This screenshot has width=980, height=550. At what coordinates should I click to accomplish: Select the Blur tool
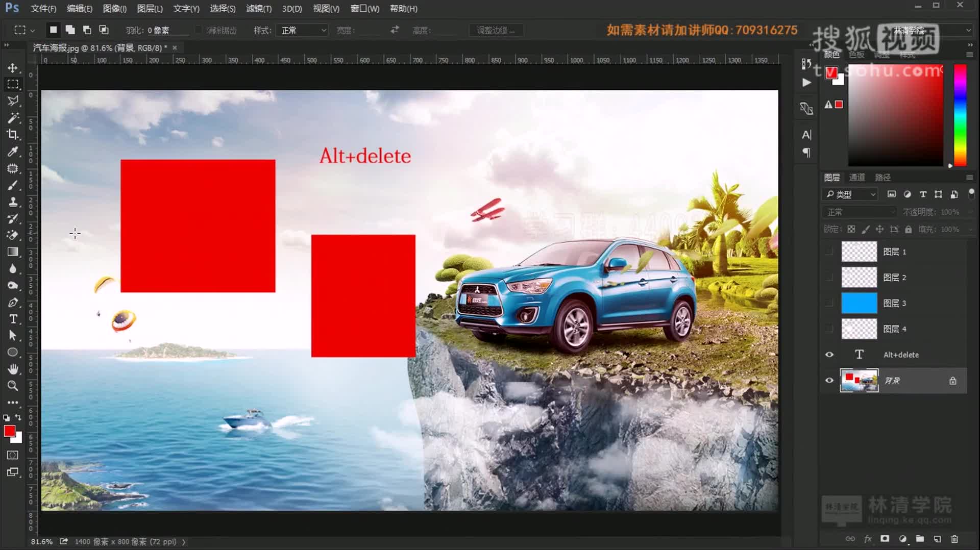tap(13, 269)
